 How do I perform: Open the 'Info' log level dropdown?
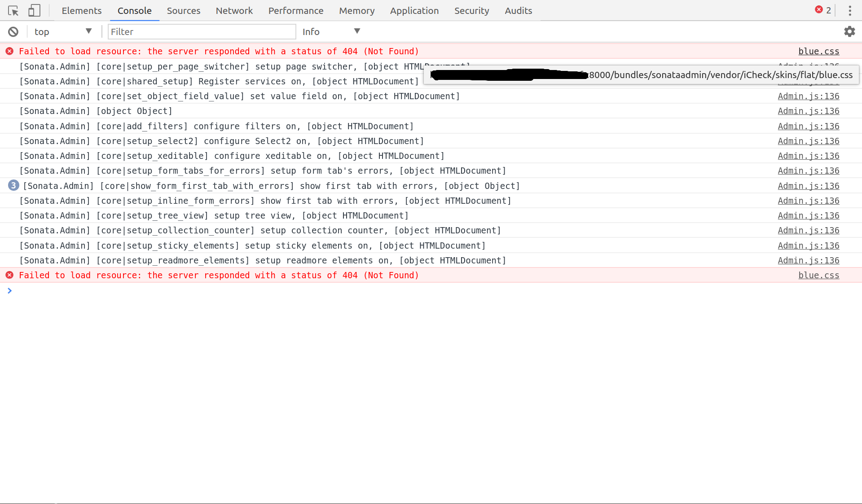[x=330, y=31]
